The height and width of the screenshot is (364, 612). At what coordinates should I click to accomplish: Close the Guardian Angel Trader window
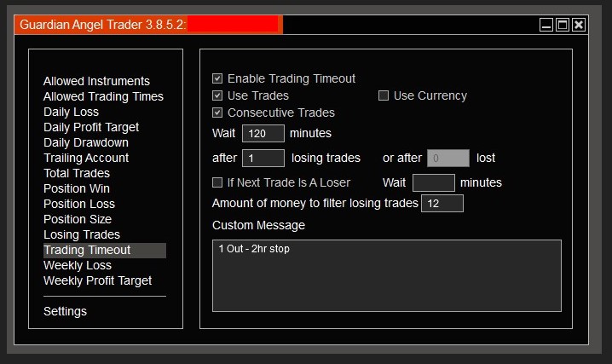point(579,25)
